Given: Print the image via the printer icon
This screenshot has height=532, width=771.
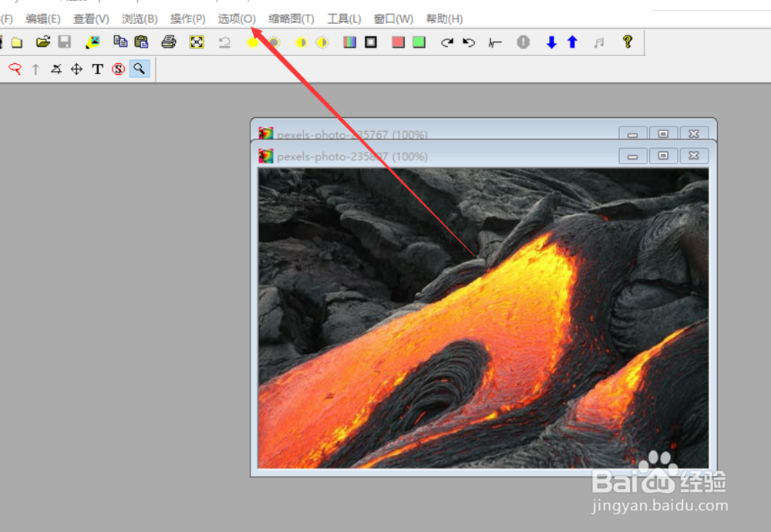Looking at the screenshot, I should (169, 42).
